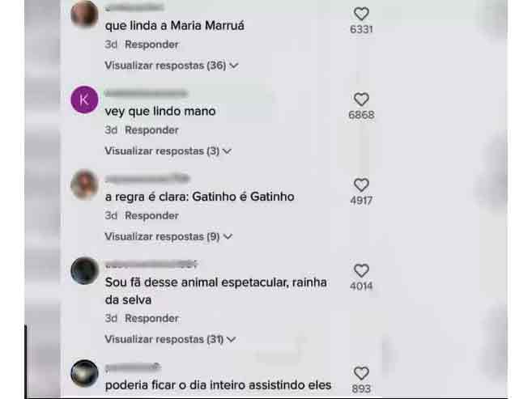Image resolution: width=532 pixels, height=399 pixels.
Task: Open the avatar beside 'que linda a Maria Marruá'
Action: tap(84, 15)
